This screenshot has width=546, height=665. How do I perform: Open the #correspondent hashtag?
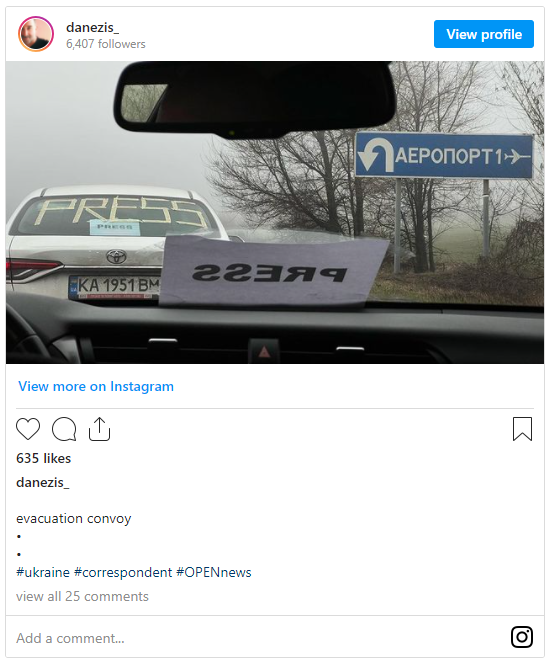[x=123, y=573]
